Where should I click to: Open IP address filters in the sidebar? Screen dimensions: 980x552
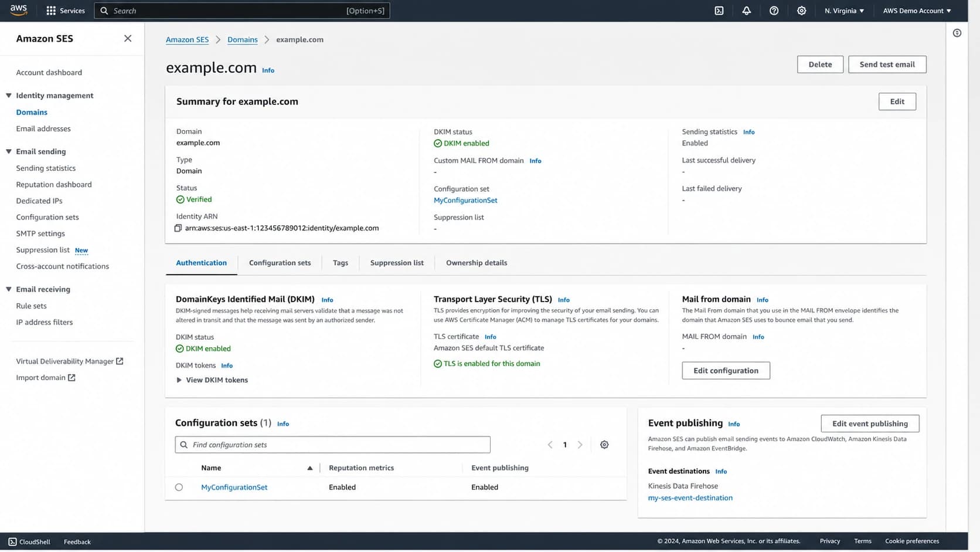coord(45,323)
